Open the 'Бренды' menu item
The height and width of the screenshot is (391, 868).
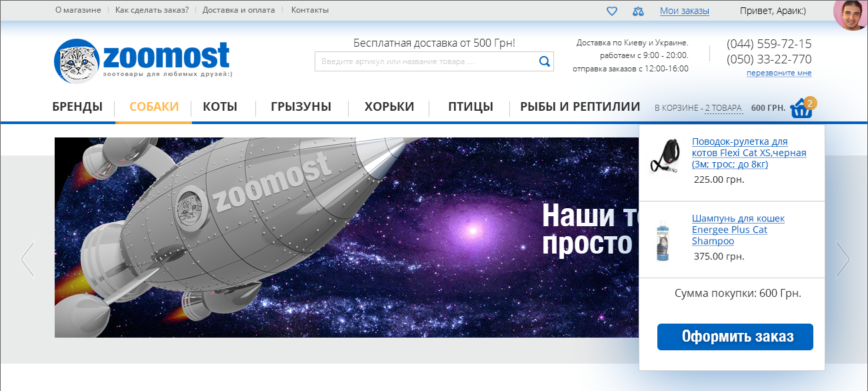click(x=77, y=107)
